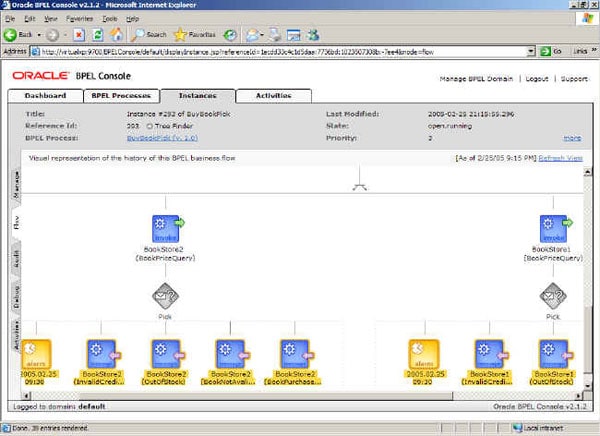The height and width of the screenshot is (436, 600).
Task: Click the green Go button
Action: [551, 51]
